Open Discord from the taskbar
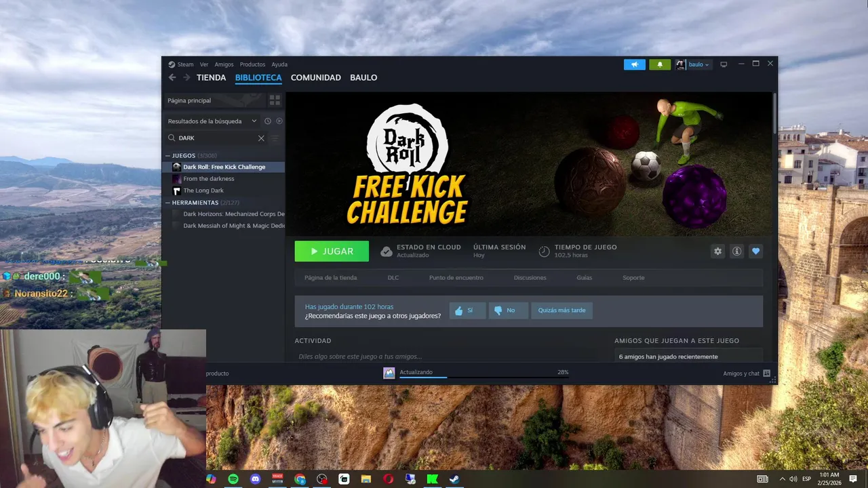The image size is (868, 488). coord(256,479)
